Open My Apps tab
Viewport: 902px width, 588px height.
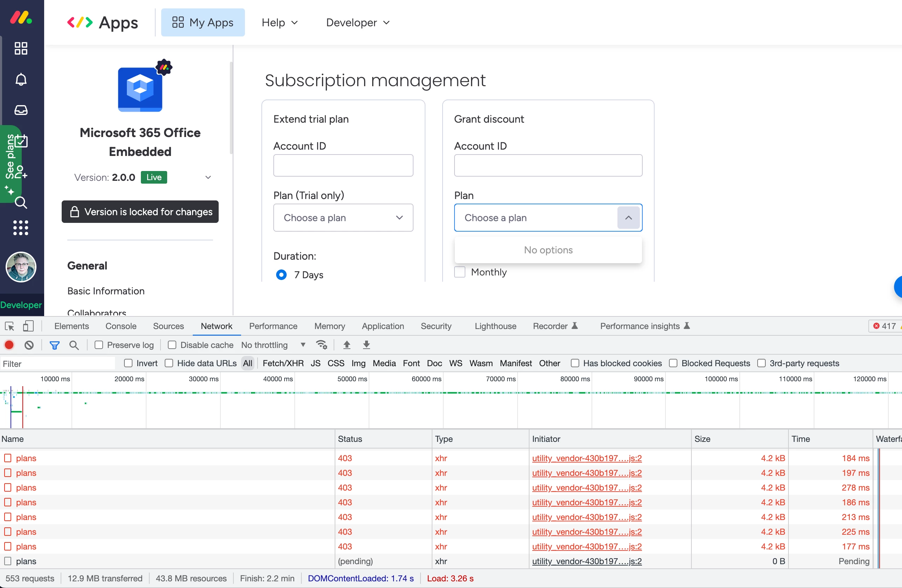click(203, 22)
